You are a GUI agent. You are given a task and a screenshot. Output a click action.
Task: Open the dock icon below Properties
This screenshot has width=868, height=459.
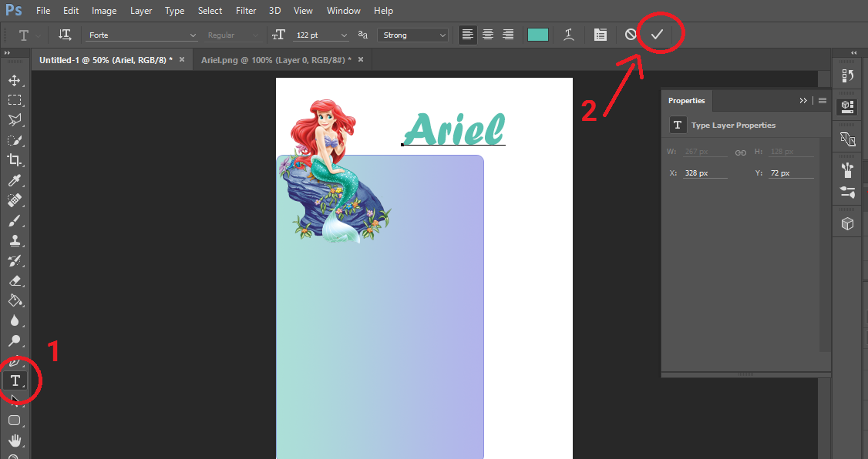point(847,139)
